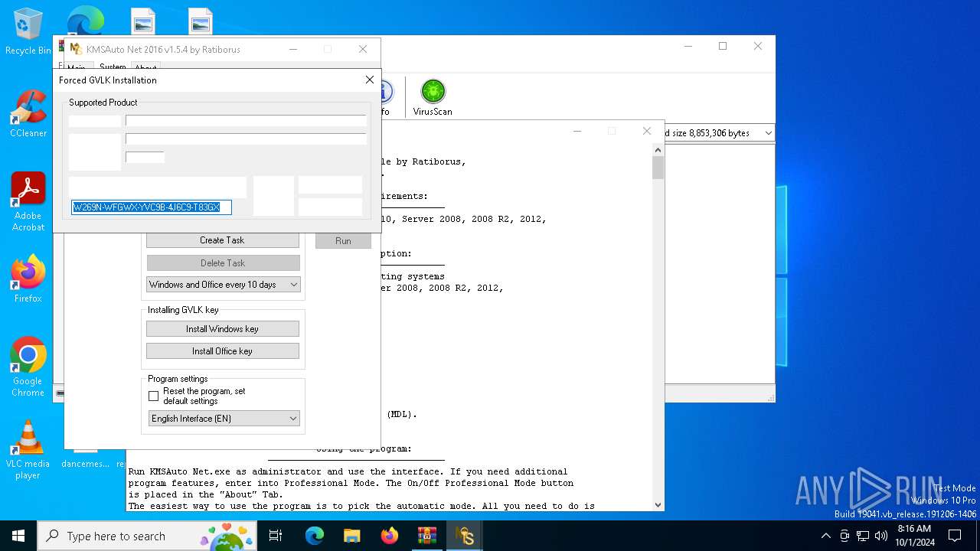This screenshot has height=551, width=980.
Task: Open Adobe Acrobat desktop shortcut
Action: pyautogui.click(x=28, y=202)
